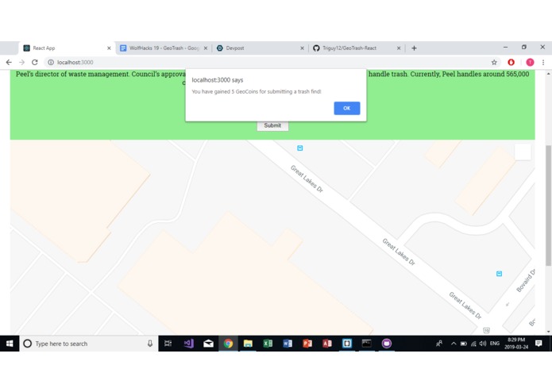Open PowerPoint from the taskbar

coord(307,344)
